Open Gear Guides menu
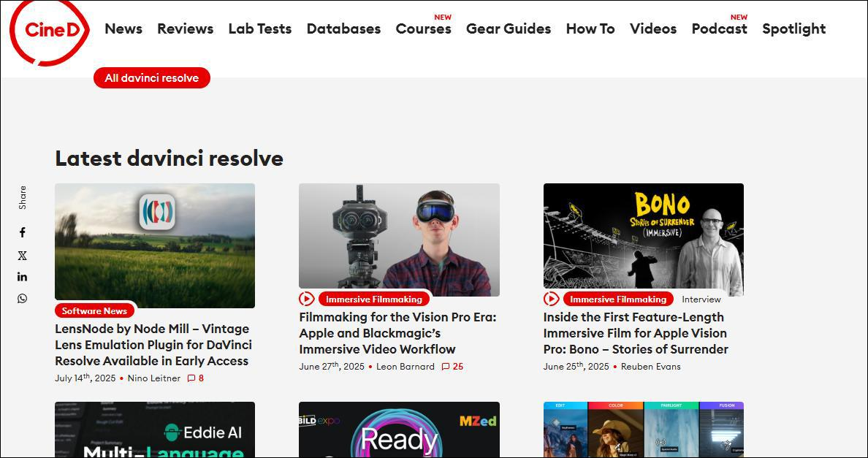The width and height of the screenshot is (868, 458). 509,28
